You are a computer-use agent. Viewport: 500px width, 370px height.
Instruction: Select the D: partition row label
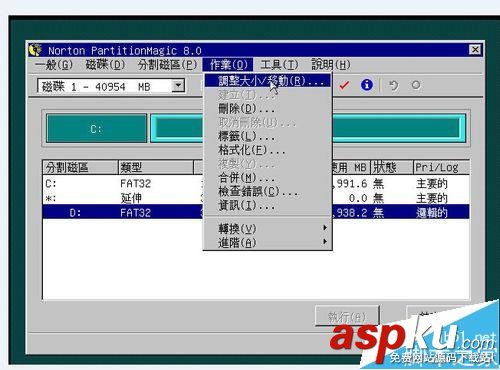tap(75, 213)
